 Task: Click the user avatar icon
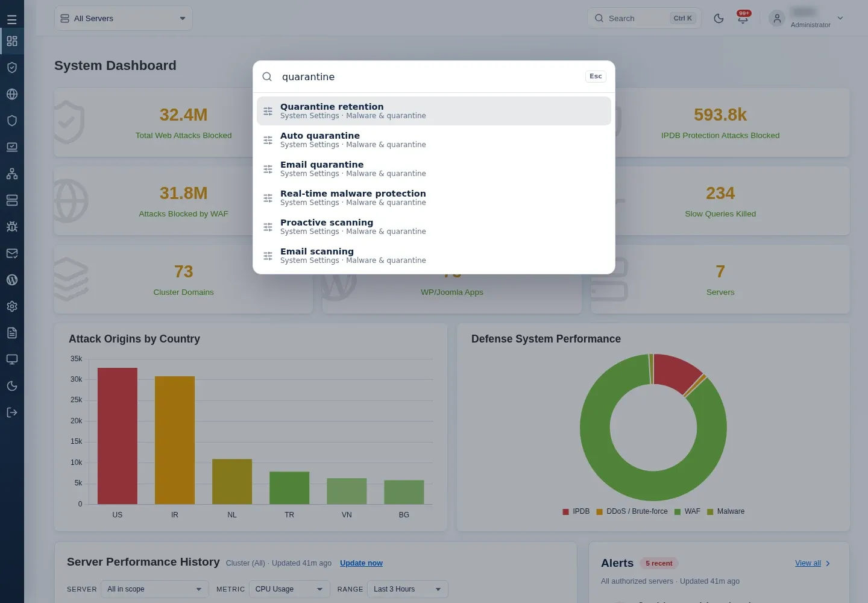pos(777,18)
